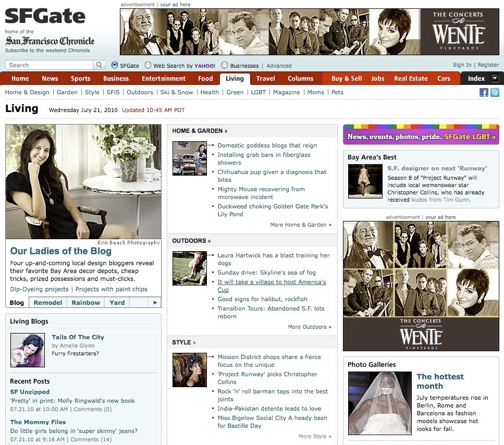Open the News nav tab

[x=50, y=78]
